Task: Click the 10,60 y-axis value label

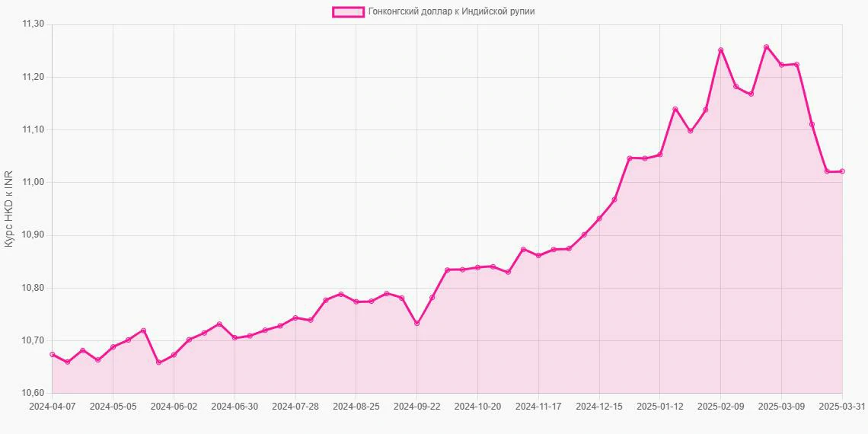Action: click(x=34, y=393)
